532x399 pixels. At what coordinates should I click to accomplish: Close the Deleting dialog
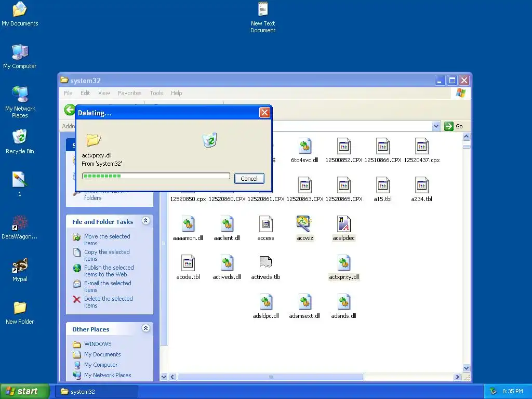[264, 112]
